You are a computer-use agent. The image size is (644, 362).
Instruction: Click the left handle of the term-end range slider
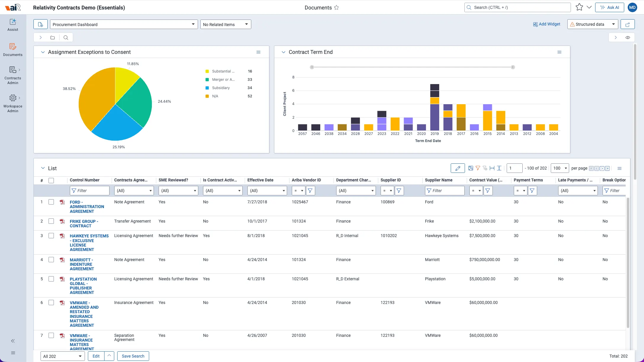pyautogui.click(x=312, y=67)
